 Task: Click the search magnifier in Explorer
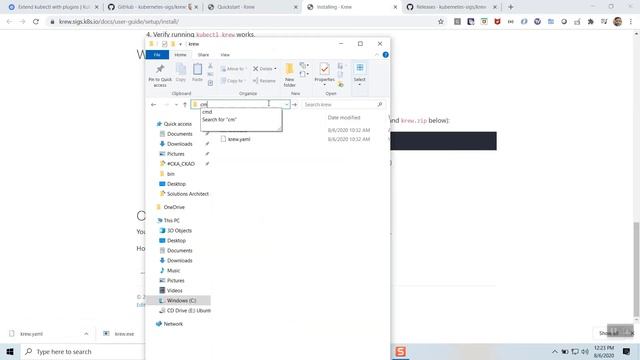[380, 104]
